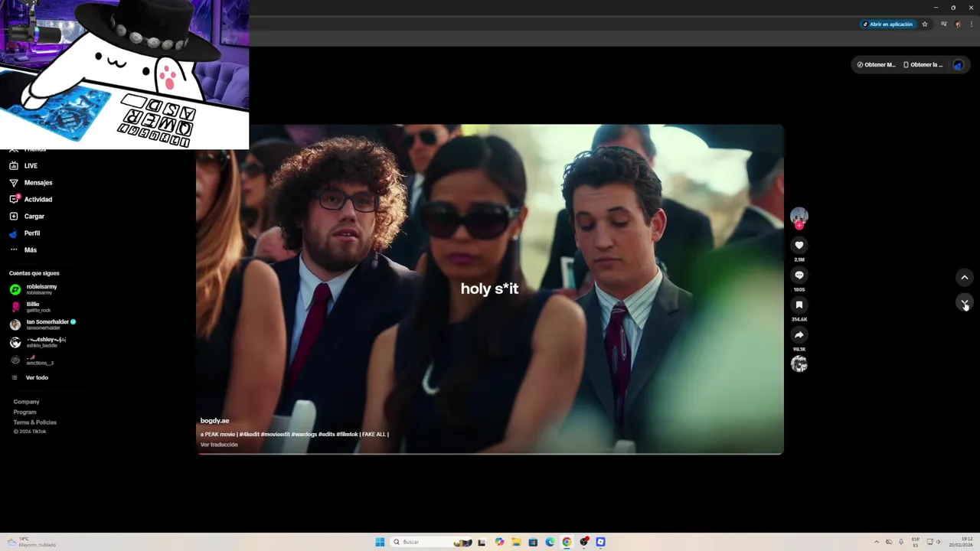Expand the Company footer section
Screen dimensions: 980x551
(x=26, y=402)
